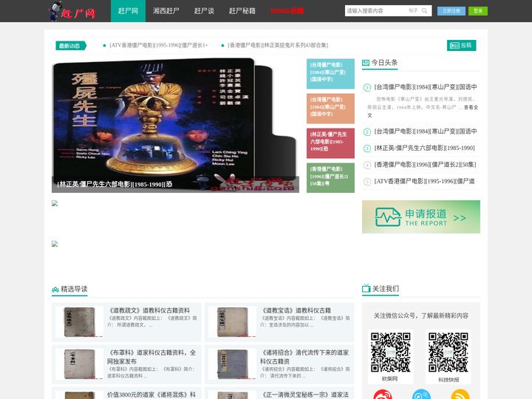Screen dimensions: 532x399
Task: Open the Weibo red social icon
Action: pos(383,395)
